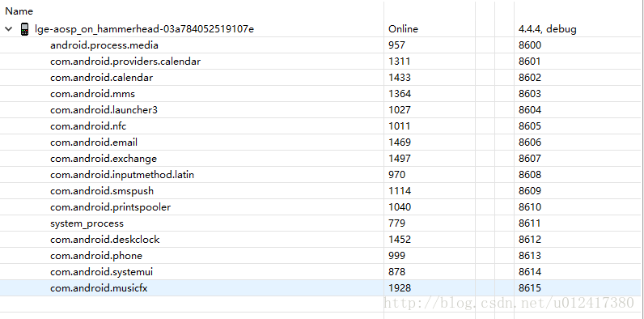Click debug port 8601

[x=529, y=62]
